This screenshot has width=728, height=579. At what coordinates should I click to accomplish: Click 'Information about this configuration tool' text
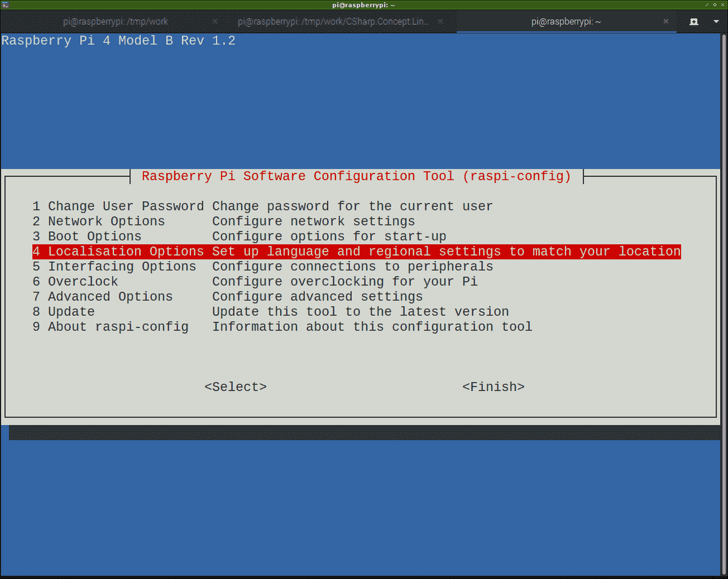[372, 327]
